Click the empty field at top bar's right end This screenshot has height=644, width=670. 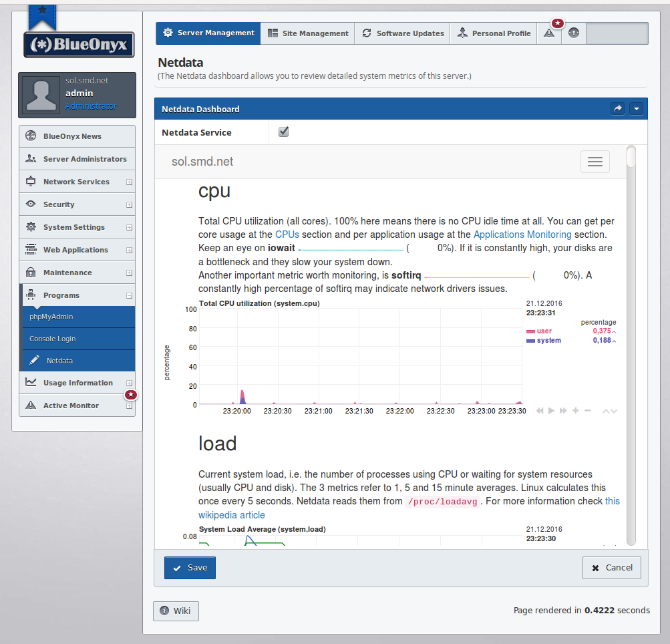coord(617,33)
